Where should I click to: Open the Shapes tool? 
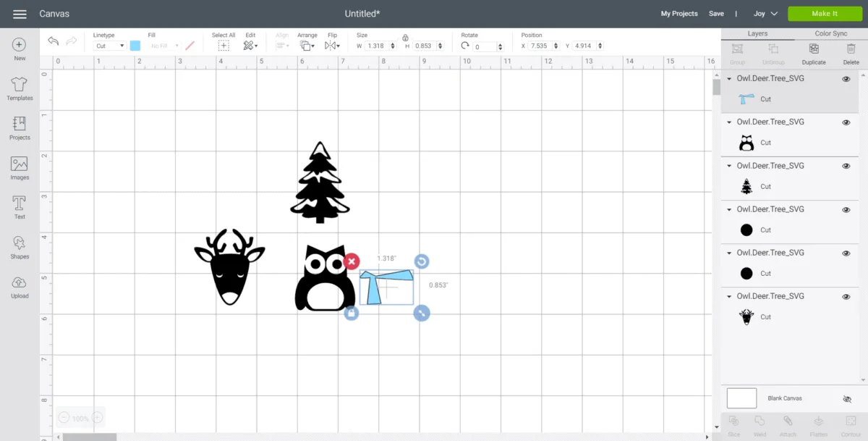pos(20,247)
